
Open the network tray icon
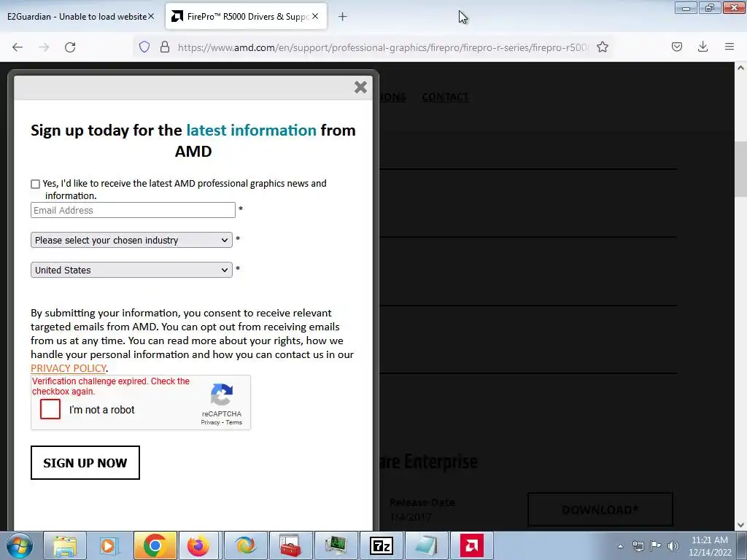(638, 546)
